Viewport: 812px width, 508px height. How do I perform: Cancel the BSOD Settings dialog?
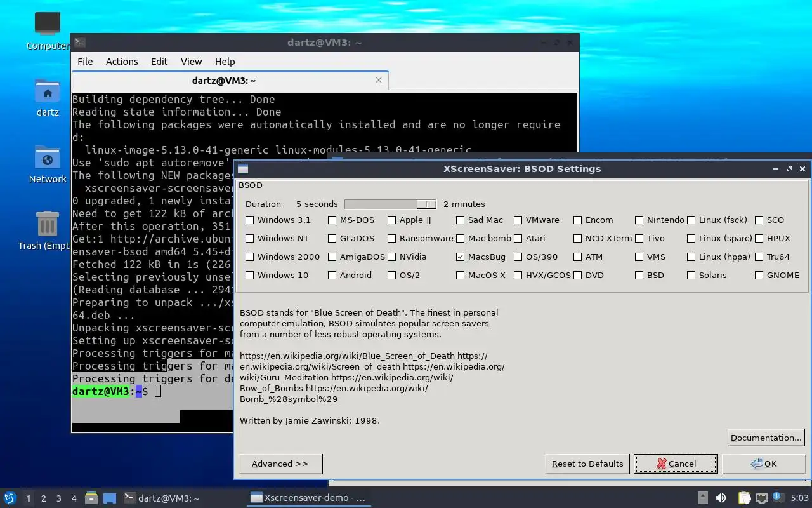click(676, 464)
